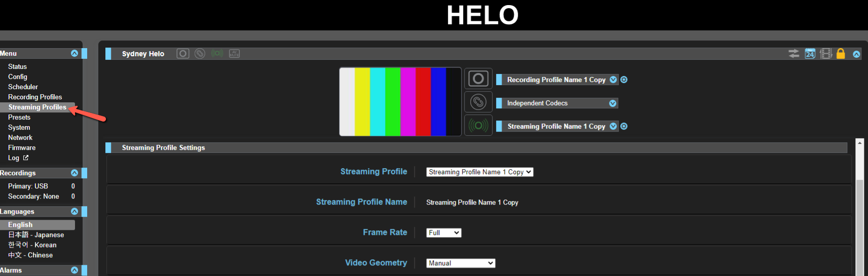Open the calendar schedule icon

(810, 54)
